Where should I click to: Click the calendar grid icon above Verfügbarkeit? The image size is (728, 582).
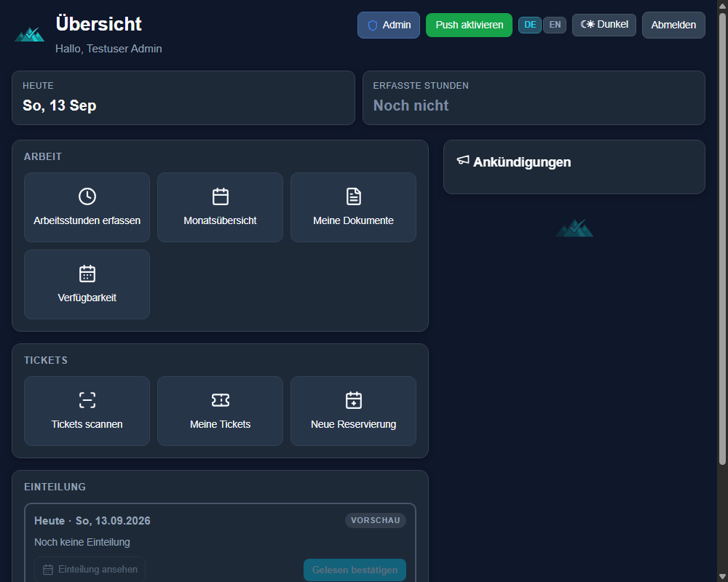click(87, 274)
